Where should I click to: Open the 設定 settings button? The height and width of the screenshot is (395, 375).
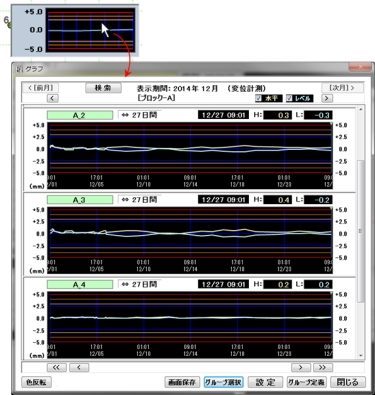point(265,382)
